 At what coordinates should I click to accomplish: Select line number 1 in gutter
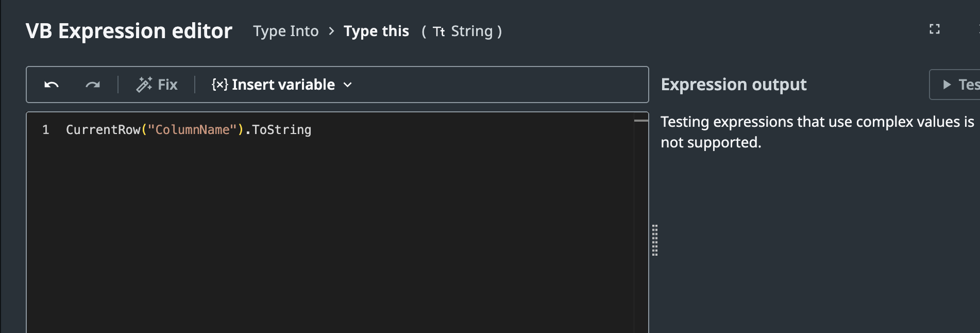point(46,130)
